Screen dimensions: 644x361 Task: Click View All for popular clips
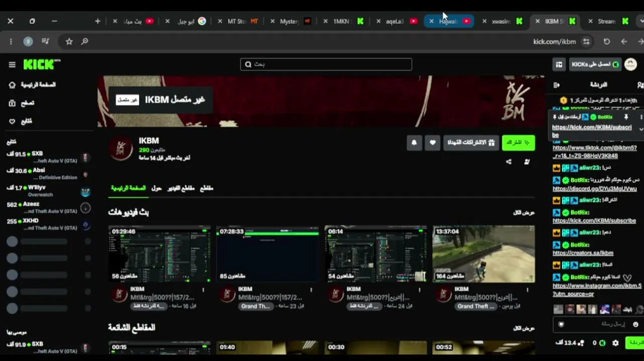coord(524,328)
